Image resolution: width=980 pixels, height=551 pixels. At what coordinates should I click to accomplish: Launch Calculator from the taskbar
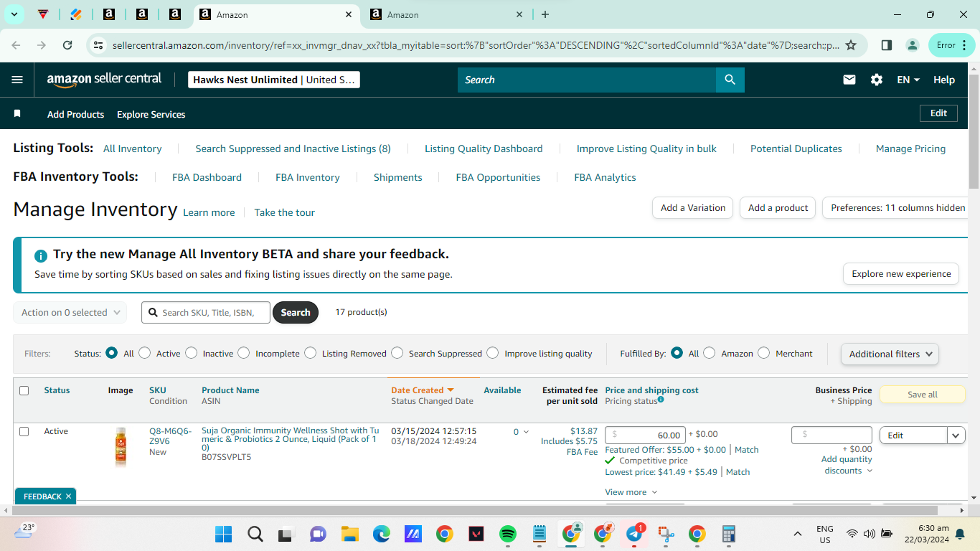click(729, 534)
